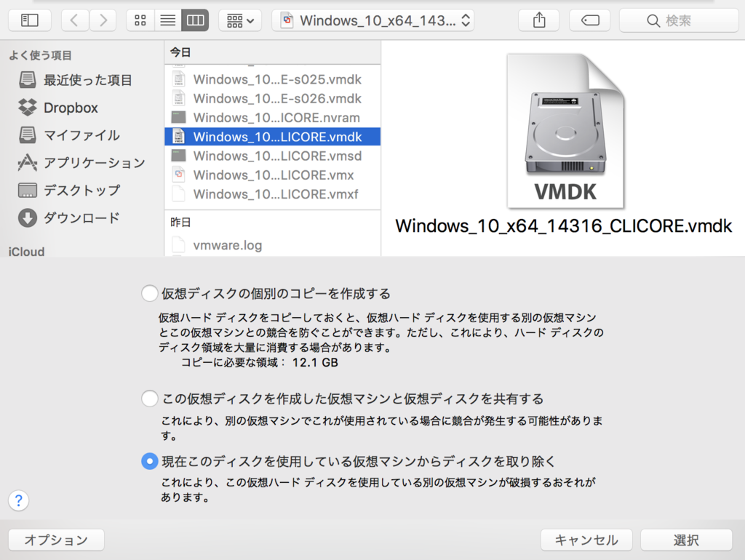
Task: Click the 最近使った項目 icon in the sidebar
Action: click(x=28, y=80)
